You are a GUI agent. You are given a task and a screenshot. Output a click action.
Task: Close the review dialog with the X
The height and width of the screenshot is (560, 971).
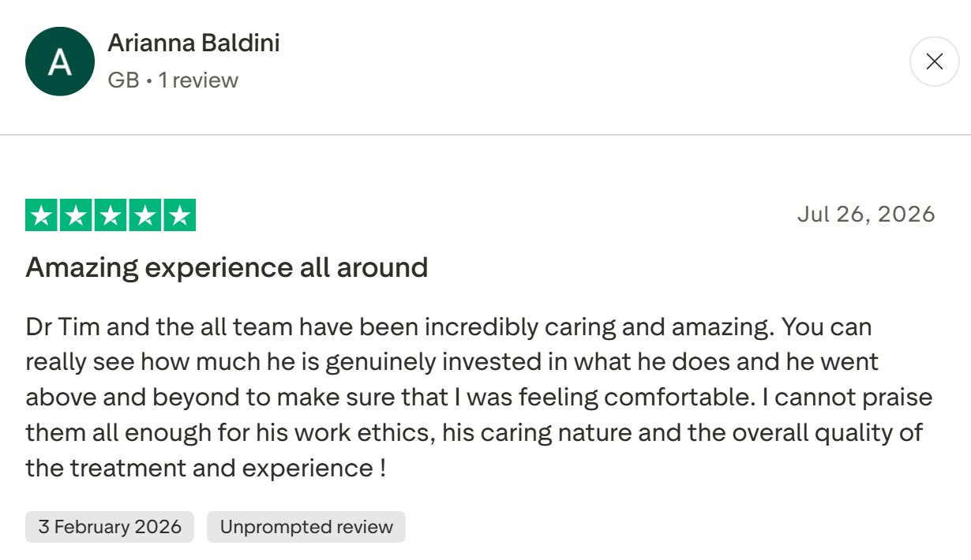click(x=935, y=62)
